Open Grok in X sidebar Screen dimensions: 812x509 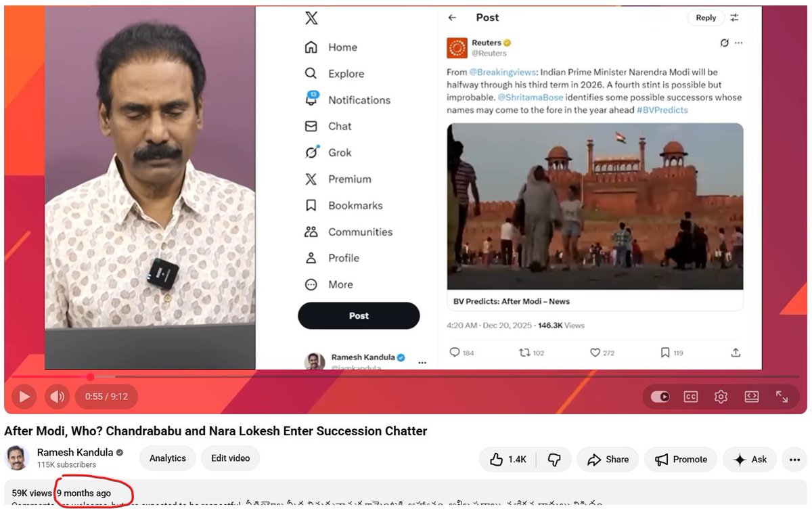coord(328,152)
